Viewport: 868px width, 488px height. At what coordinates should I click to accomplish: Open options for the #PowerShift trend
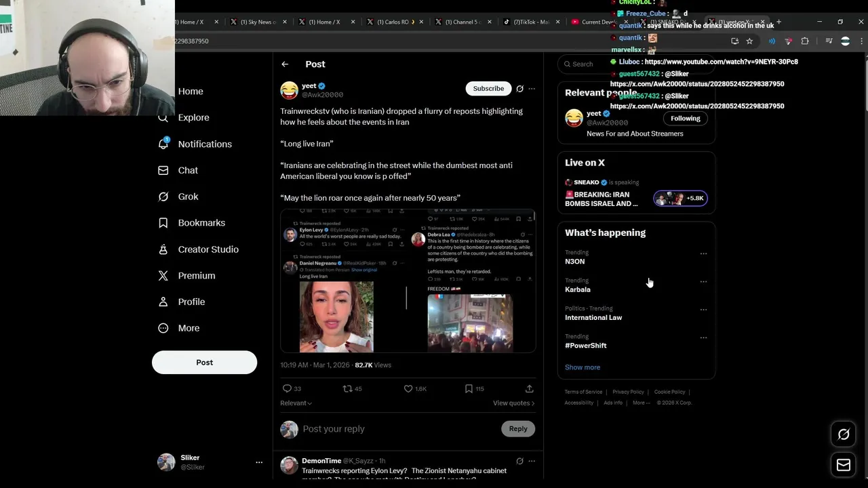(703, 338)
